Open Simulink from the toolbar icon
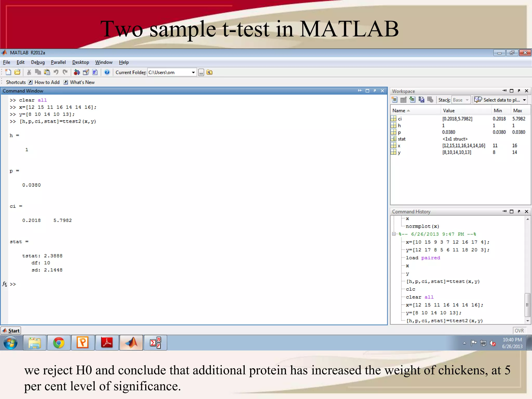532x399 pixels. (77, 72)
